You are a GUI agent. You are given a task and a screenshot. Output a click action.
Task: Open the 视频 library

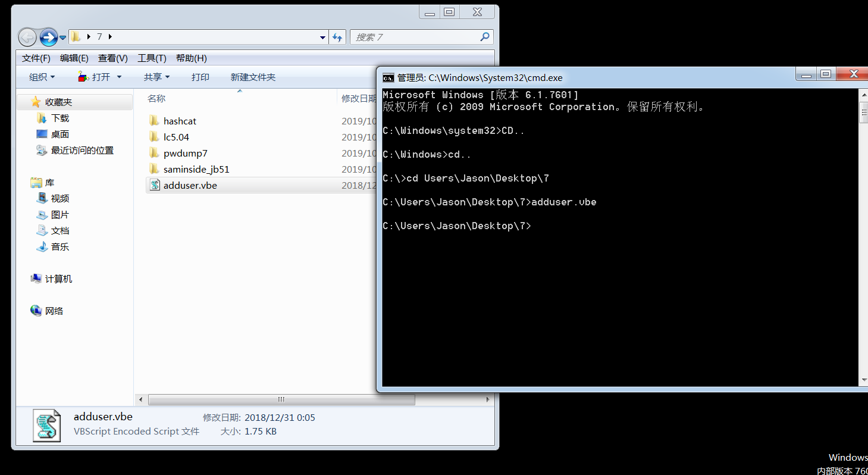(x=60, y=198)
